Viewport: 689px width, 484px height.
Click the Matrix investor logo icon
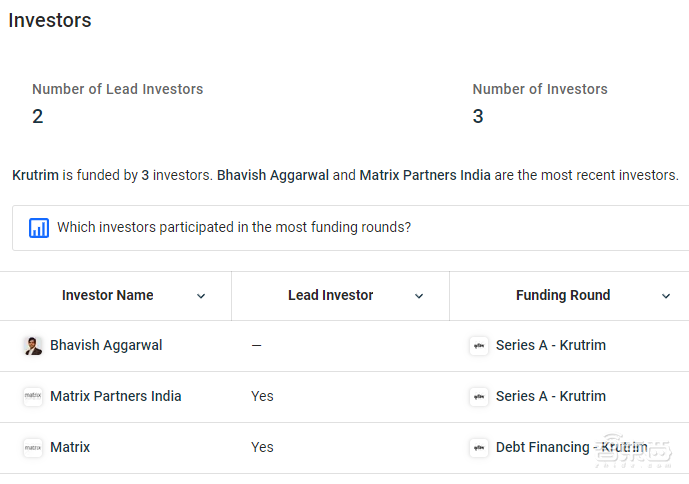point(33,448)
